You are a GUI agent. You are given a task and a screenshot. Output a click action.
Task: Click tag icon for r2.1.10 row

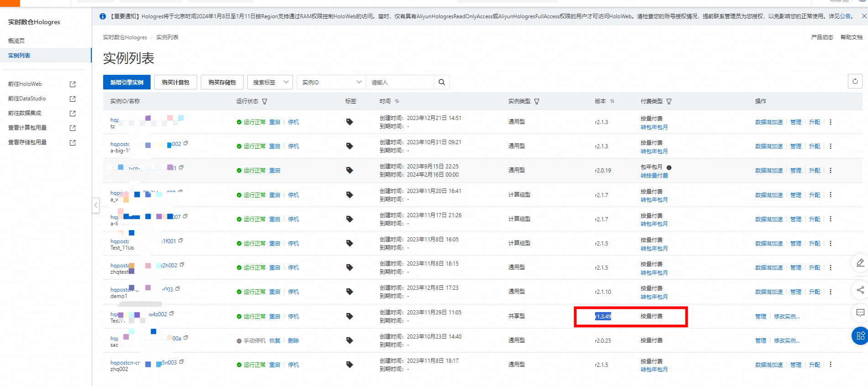350,292
